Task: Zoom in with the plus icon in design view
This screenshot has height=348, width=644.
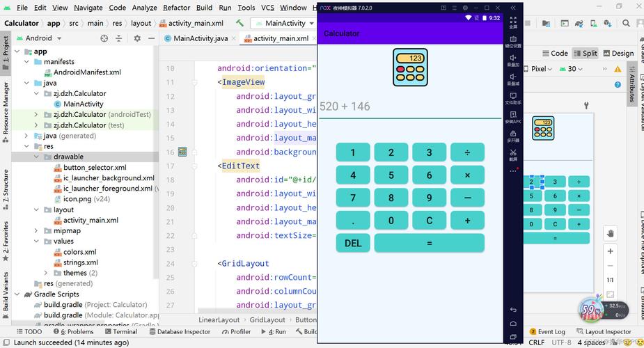Action: (x=610, y=251)
